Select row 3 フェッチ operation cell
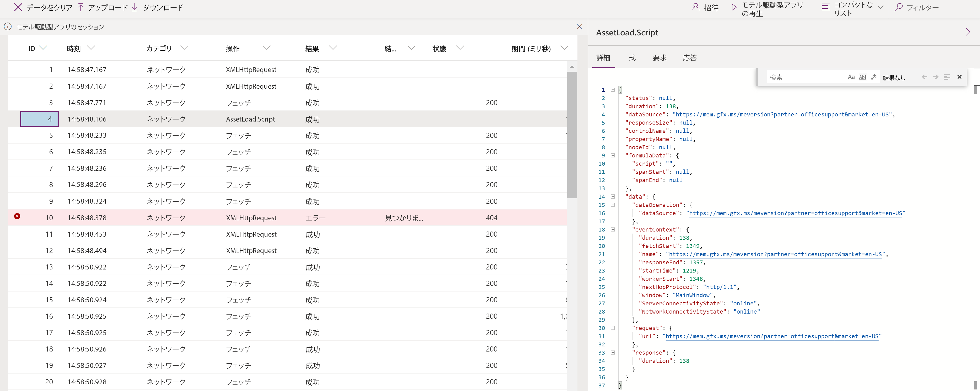The image size is (980, 391). click(x=238, y=103)
